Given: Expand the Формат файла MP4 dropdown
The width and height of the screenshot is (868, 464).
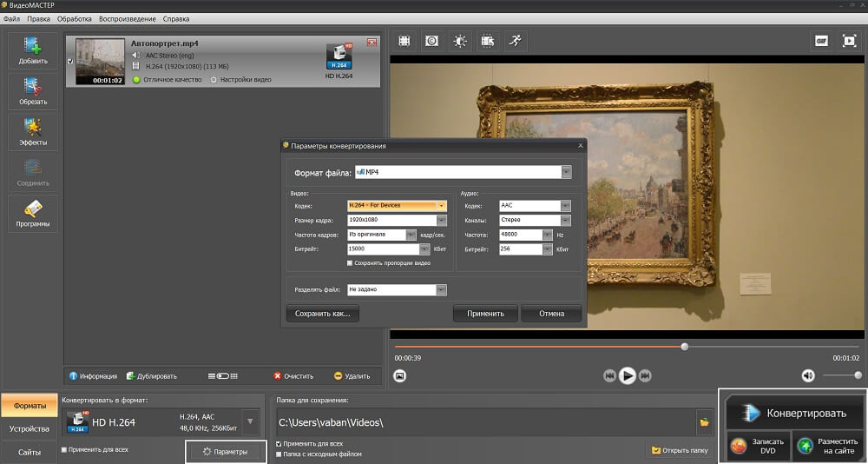Looking at the screenshot, I should click(x=566, y=172).
